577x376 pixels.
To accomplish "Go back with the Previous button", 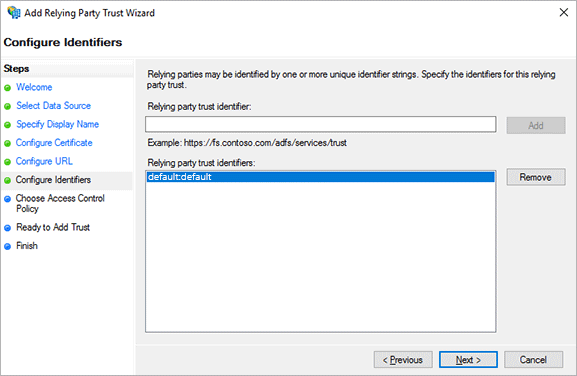I will pos(403,360).
